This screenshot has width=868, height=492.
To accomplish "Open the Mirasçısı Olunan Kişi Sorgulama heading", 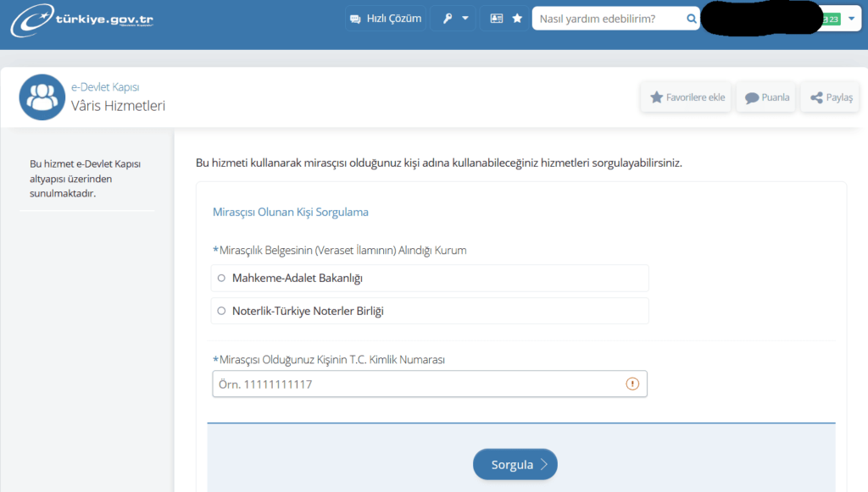I will pyautogui.click(x=290, y=211).
